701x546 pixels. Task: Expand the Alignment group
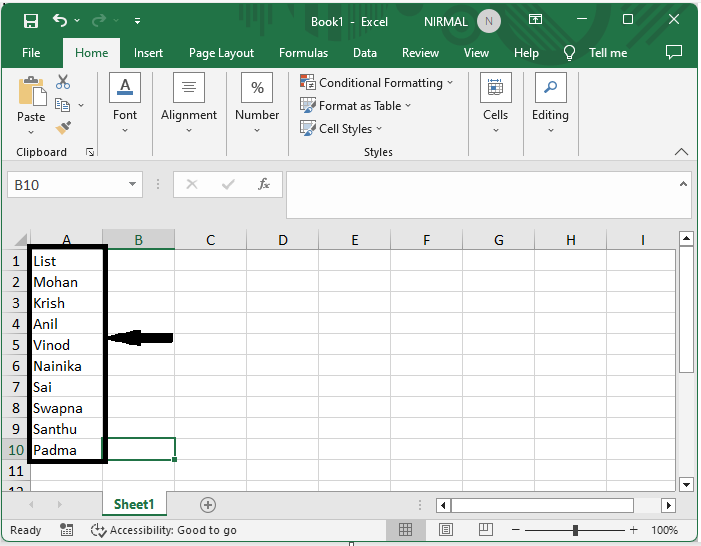pyautogui.click(x=189, y=104)
